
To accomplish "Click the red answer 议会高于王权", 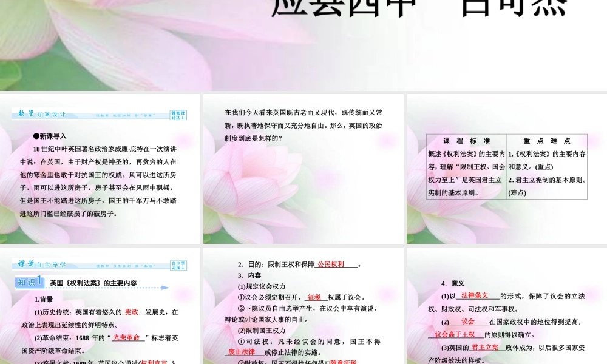I will [x=455, y=334].
